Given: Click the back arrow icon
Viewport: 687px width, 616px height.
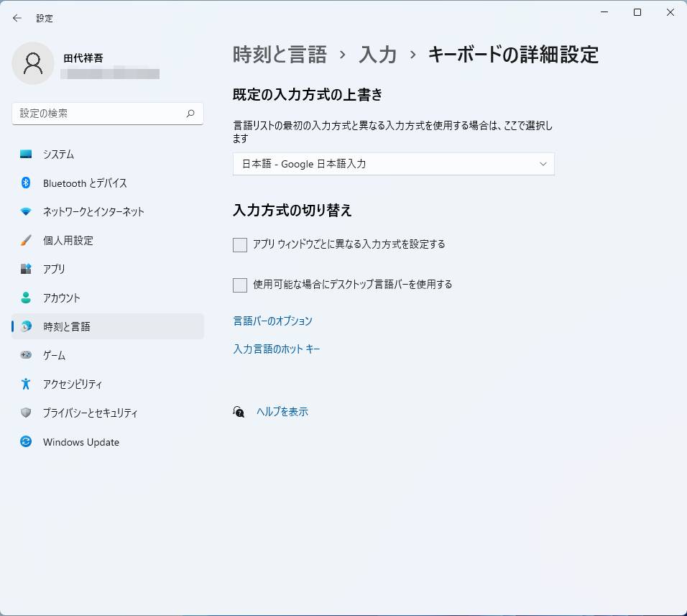Looking at the screenshot, I should 17,18.
